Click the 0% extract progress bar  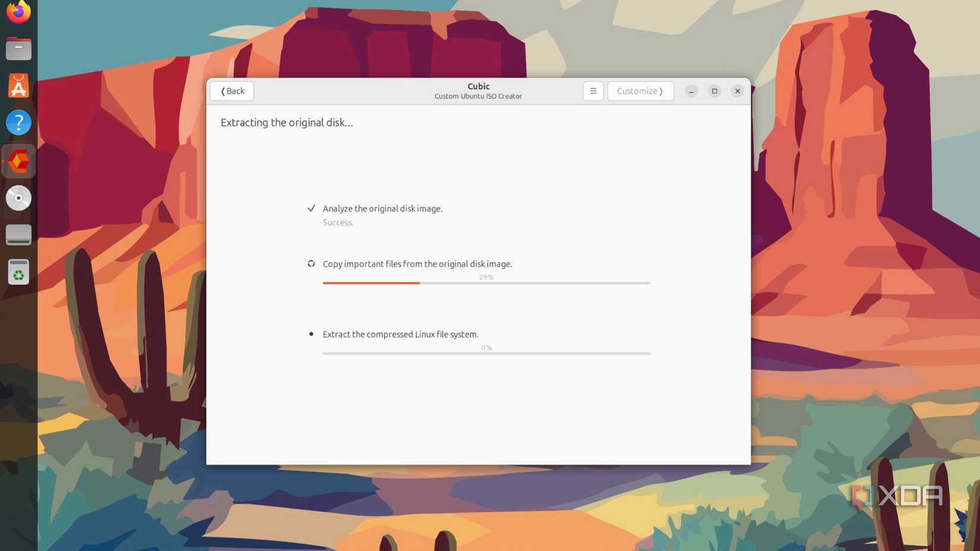(486, 353)
